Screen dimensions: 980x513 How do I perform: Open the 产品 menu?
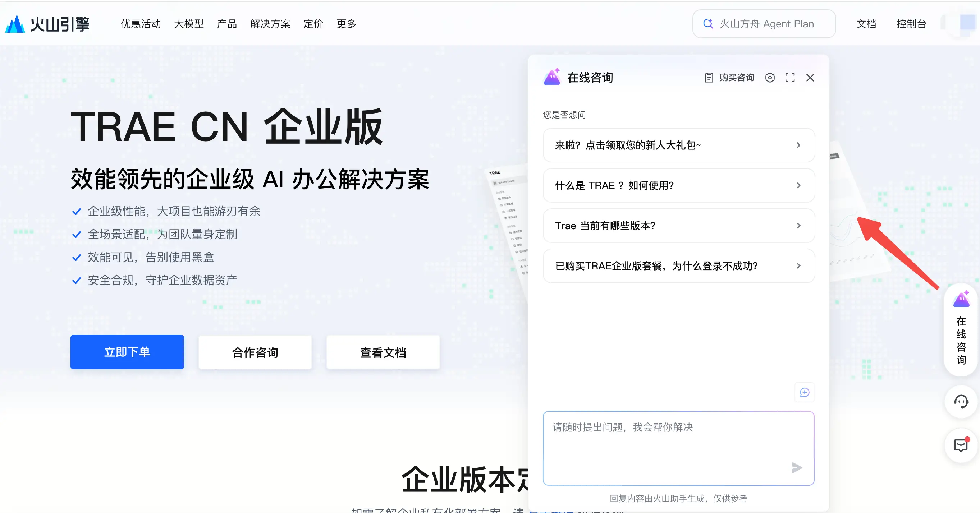pyautogui.click(x=227, y=24)
